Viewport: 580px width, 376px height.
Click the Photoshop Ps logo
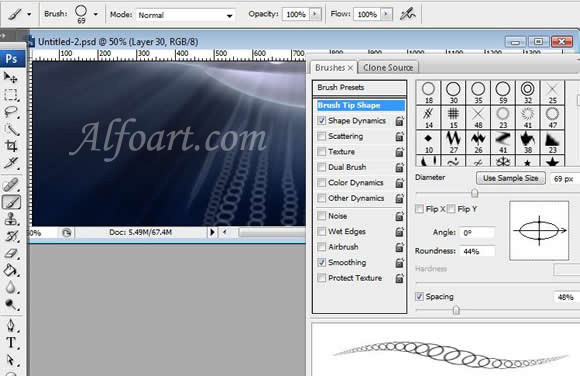click(12, 58)
